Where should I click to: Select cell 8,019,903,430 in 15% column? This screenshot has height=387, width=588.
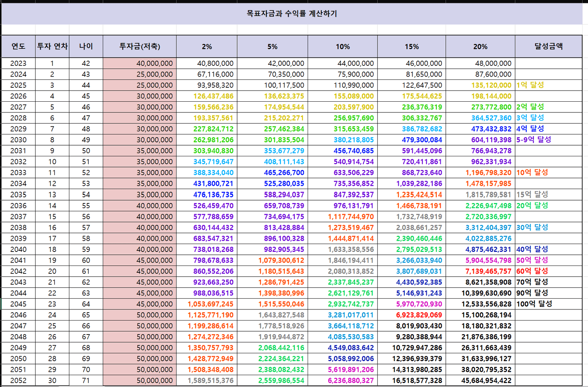tap(412, 326)
